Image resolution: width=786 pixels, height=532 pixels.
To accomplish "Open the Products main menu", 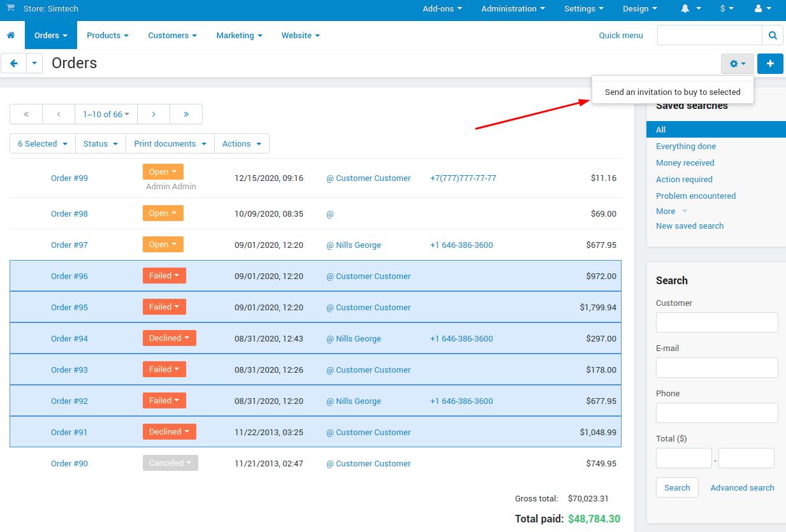I will tap(108, 36).
